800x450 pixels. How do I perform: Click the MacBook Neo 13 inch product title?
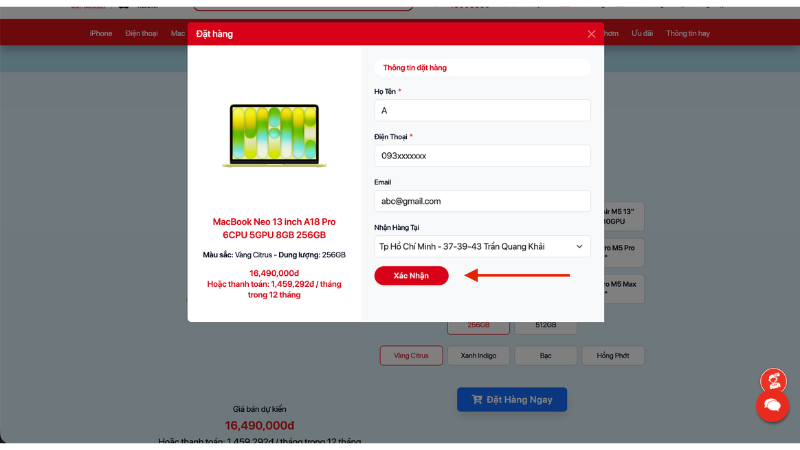(x=274, y=229)
